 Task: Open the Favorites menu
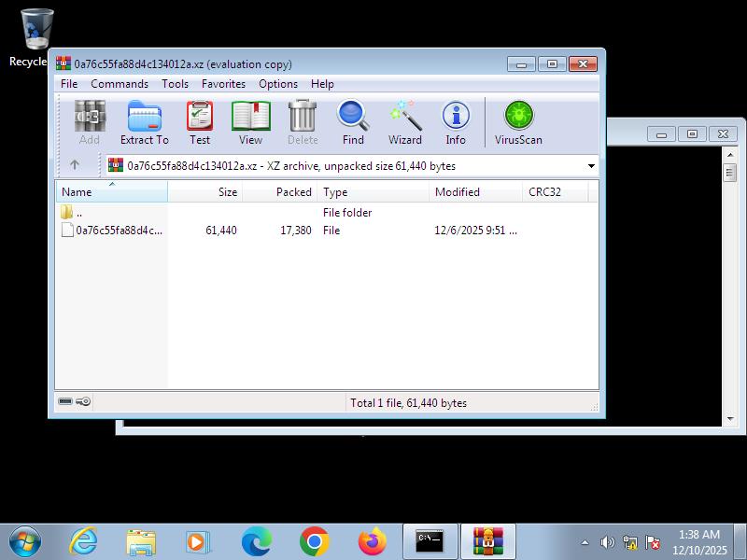pos(223,84)
